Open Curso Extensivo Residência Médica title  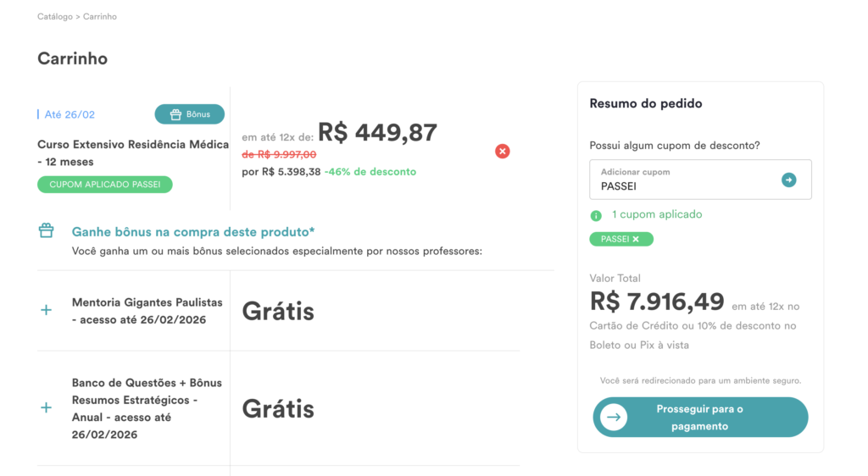[133, 153]
